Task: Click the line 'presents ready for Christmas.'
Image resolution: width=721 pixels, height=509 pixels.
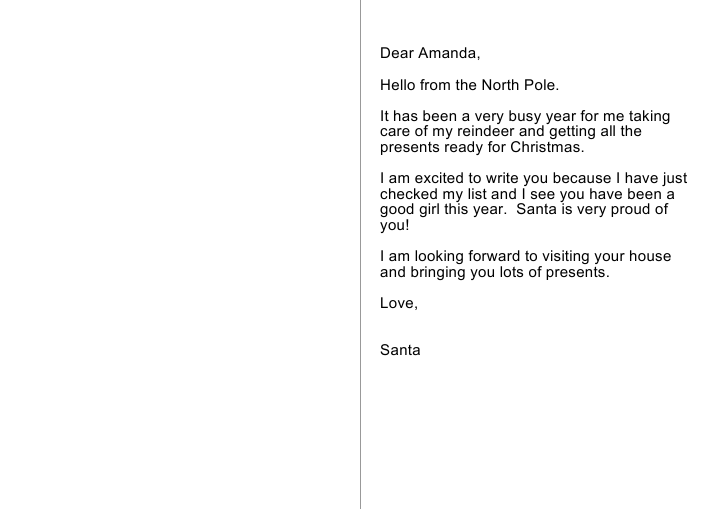Action: [482, 147]
